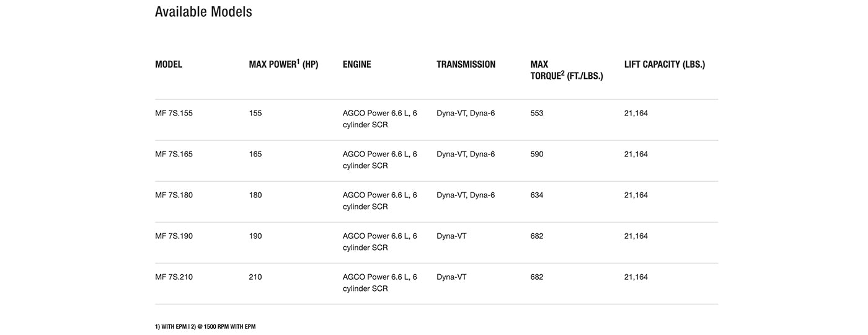Click the MF 7S.165 model name
868x335 pixels.
click(x=174, y=154)
